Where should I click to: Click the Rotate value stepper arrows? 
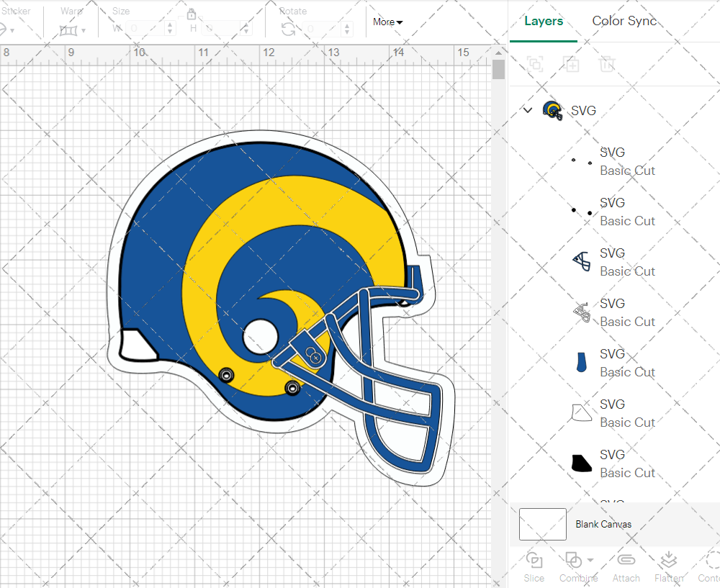point(347,30)
